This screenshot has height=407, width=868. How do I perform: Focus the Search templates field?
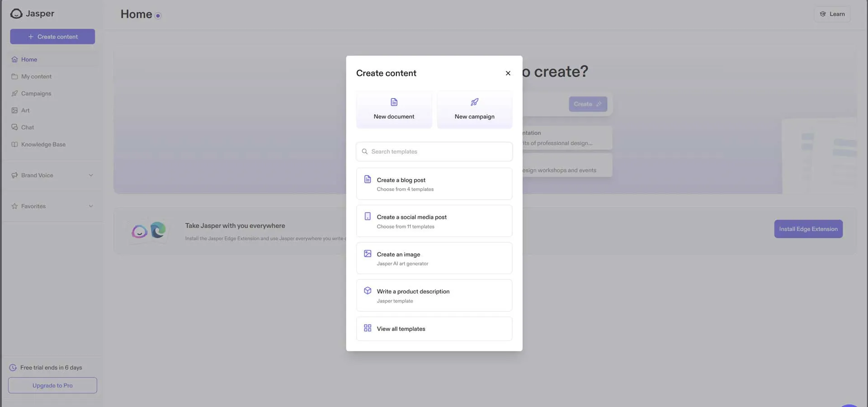(434, 151)
